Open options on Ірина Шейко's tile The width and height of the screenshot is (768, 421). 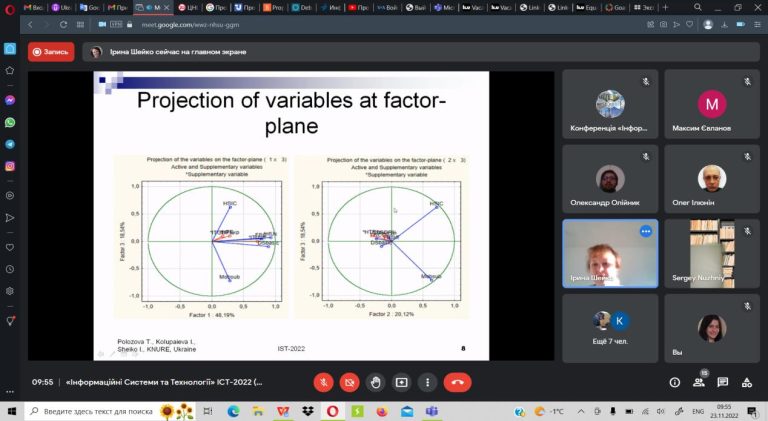pos(646,231)
